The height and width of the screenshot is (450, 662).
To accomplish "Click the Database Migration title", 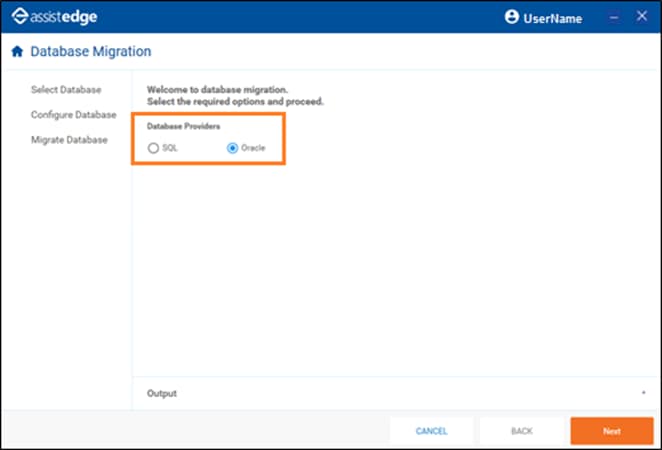I will click(x=91, y=52).
